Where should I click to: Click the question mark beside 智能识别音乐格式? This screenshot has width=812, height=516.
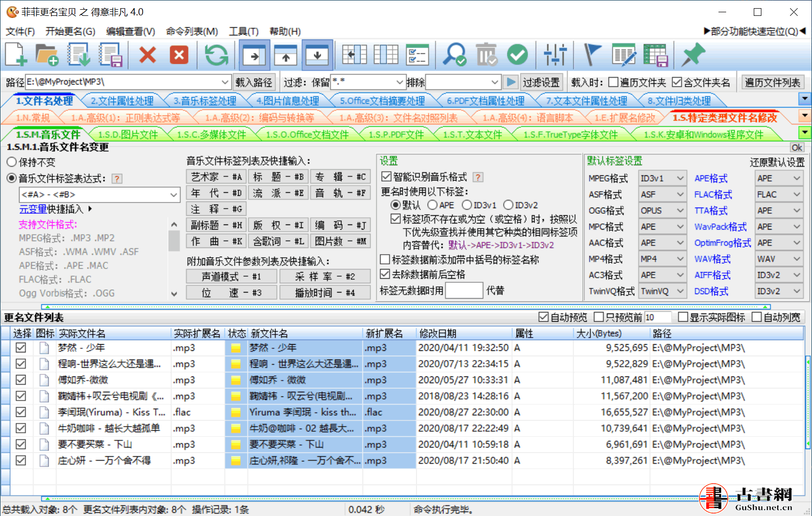coord(478,177)
